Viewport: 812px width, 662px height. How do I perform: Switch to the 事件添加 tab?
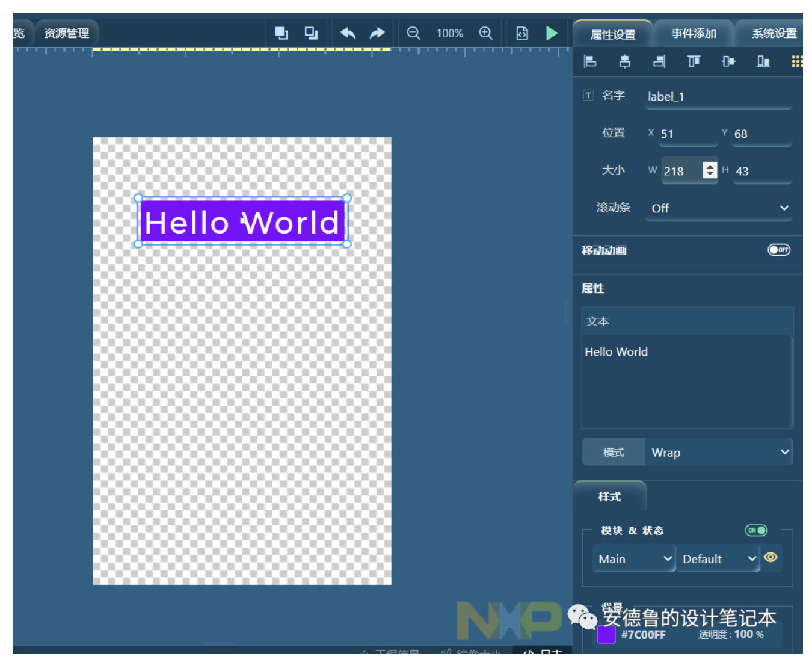(694, 34)
